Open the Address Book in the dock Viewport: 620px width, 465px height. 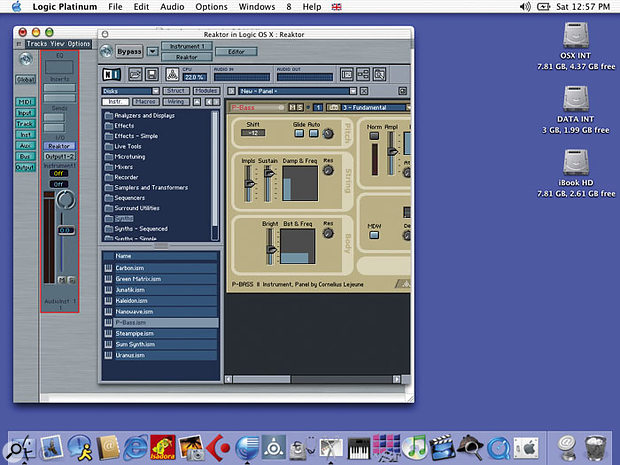tap(108, 447)
